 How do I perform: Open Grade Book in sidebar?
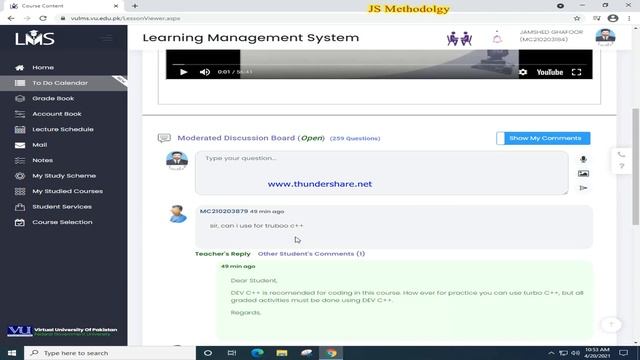53,98
